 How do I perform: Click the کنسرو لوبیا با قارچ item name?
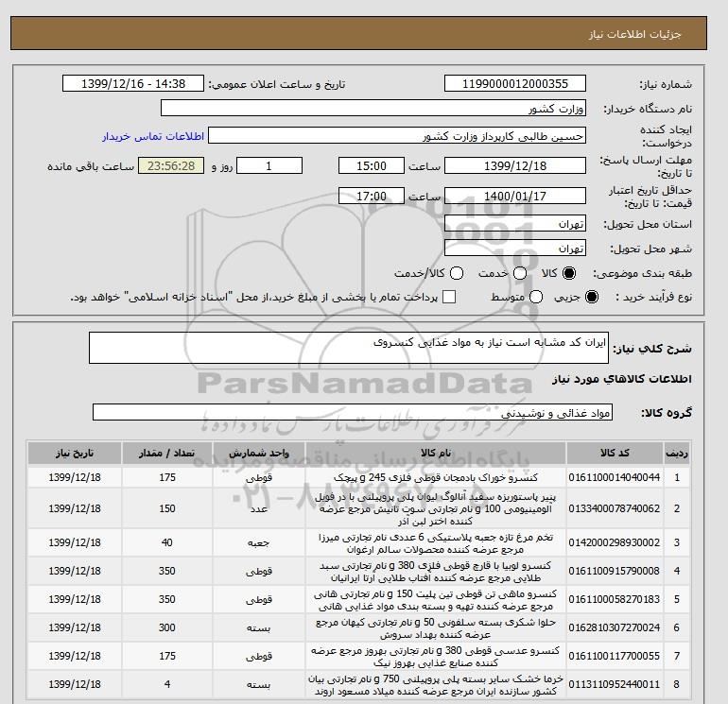click(436, 572)
